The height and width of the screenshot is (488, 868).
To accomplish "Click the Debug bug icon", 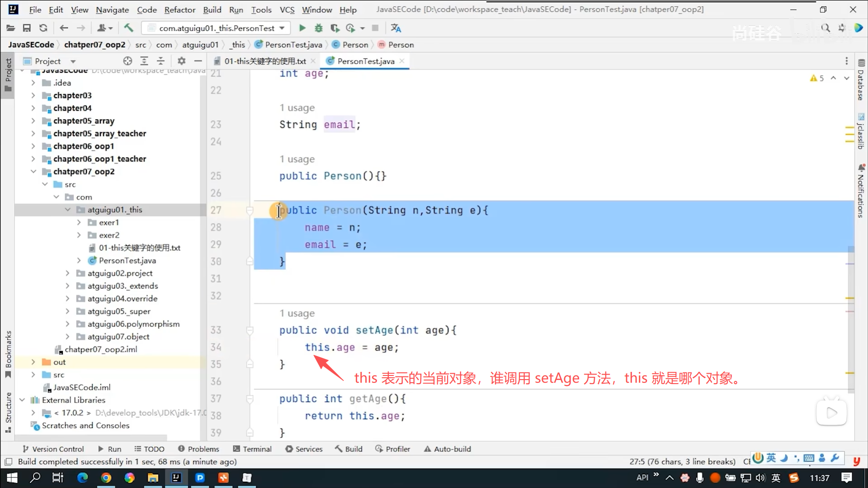I will (x=318, y=28).
